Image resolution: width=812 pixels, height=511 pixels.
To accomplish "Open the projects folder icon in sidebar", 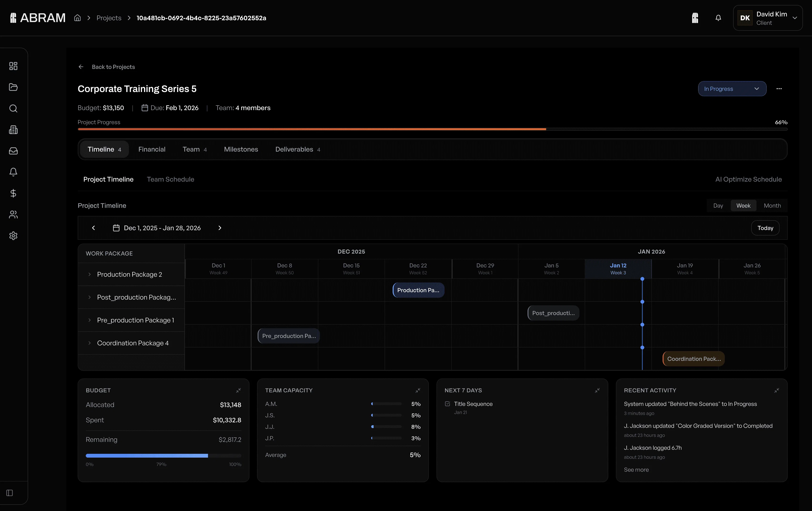I will coord(13,87).
